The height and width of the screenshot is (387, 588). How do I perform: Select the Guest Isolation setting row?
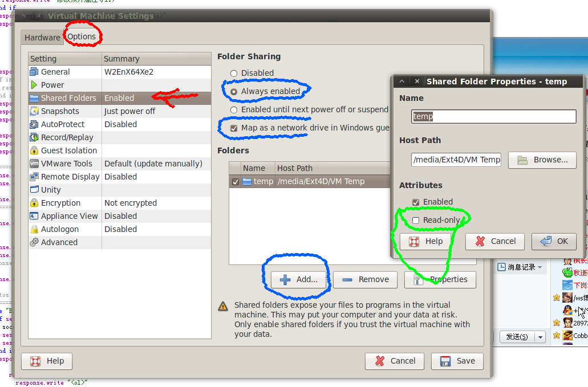120,150
